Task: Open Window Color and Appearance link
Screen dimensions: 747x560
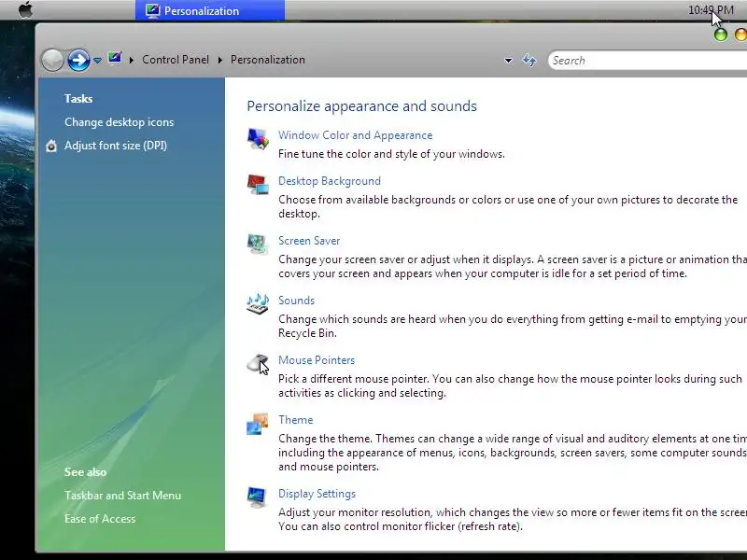Action: pos(356,135)
